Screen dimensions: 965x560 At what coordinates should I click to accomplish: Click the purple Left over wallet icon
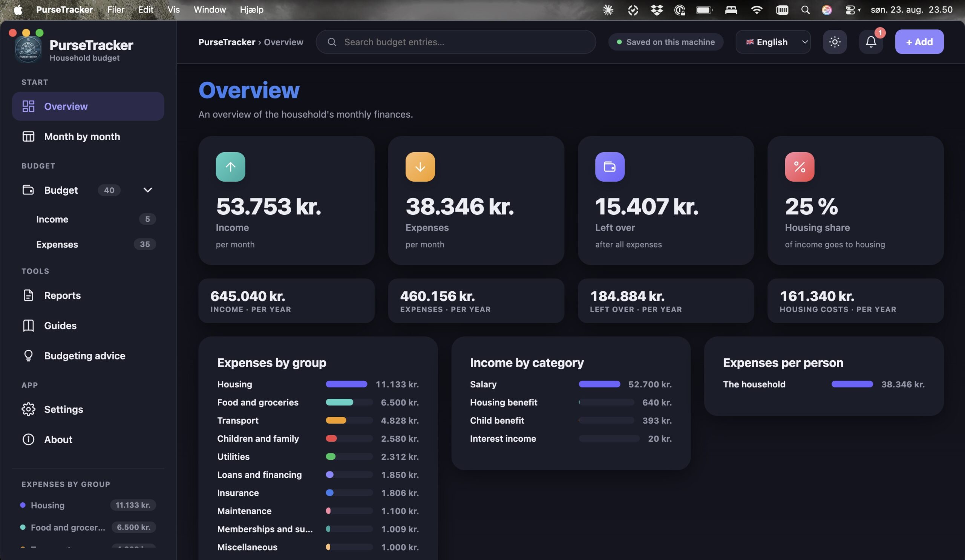(610, 167)
